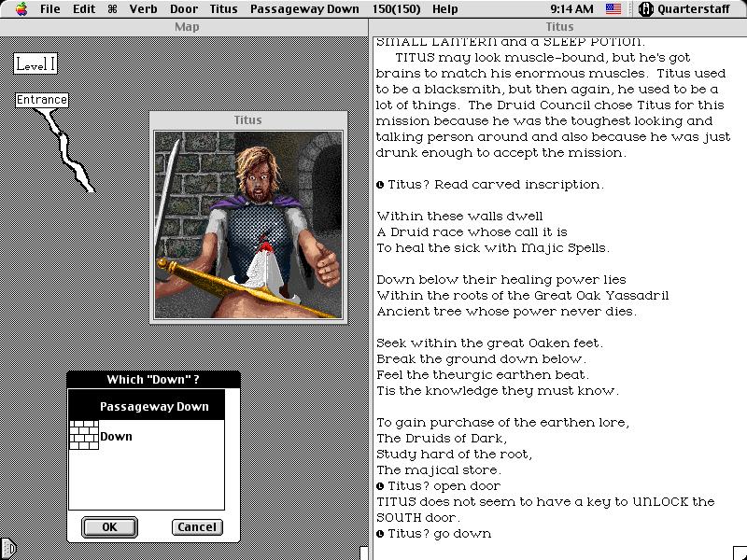The image size is (747, 560).
Task: Open the Apple menu
Action: 21,8
